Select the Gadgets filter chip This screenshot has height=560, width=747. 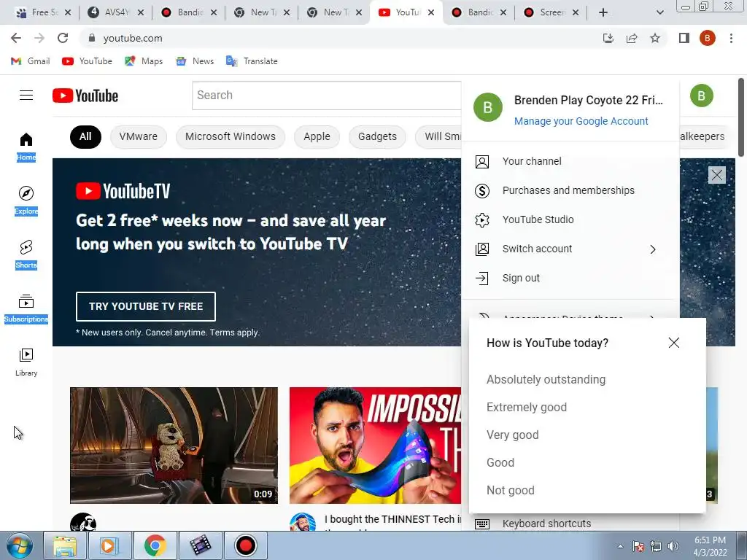377,136
